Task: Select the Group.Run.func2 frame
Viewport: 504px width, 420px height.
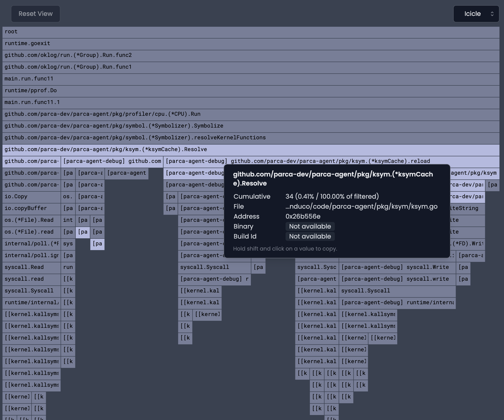Action: [x=251, y=55]
